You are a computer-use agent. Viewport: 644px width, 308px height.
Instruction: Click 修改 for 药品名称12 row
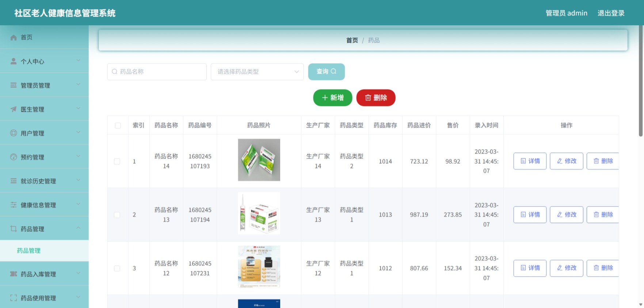pos(567,268)
